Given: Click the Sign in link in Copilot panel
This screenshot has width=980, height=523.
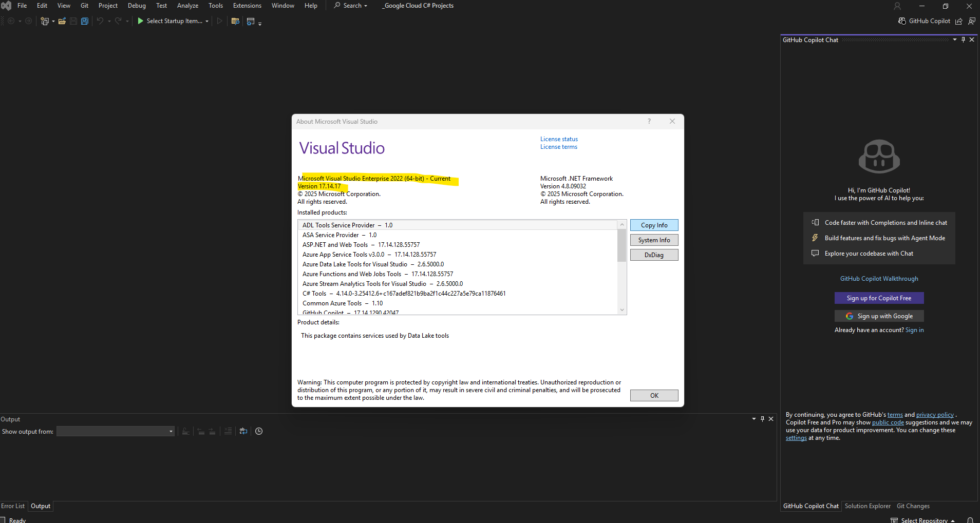Looking at the screenshot, I should coord(914,330).
